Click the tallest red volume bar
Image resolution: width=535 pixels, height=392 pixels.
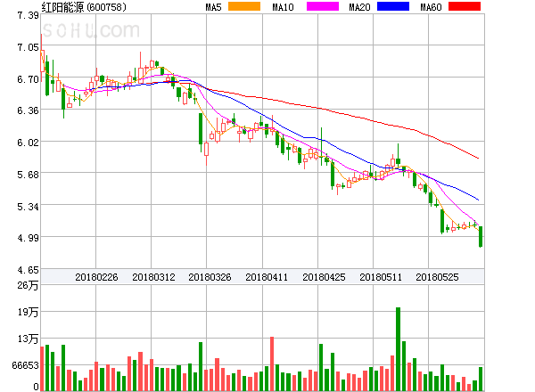coord(272,363)
